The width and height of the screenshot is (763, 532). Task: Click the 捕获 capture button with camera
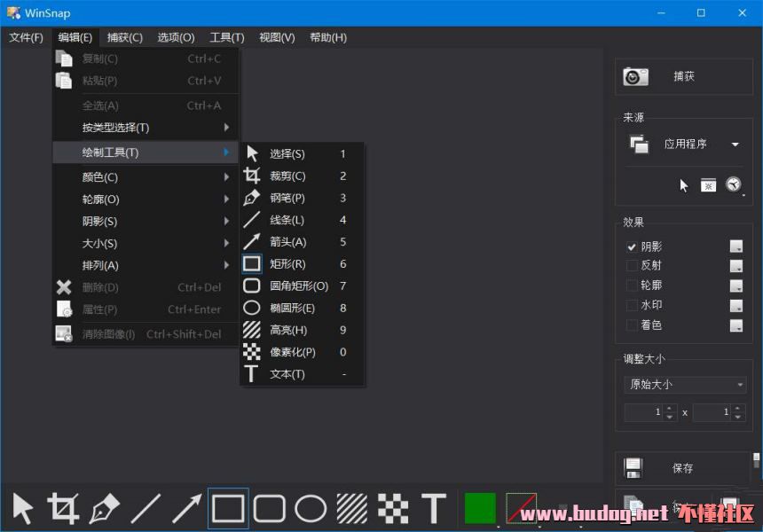[x=684, y=77]
